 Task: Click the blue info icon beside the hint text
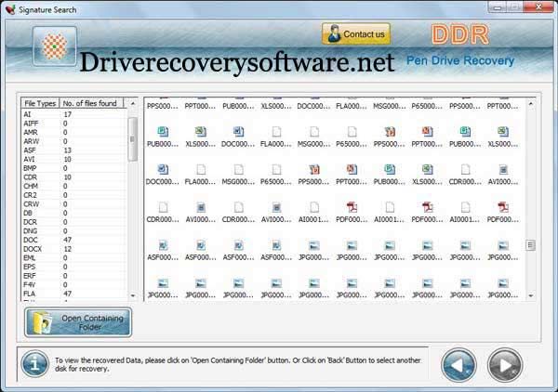click(35, 363)
